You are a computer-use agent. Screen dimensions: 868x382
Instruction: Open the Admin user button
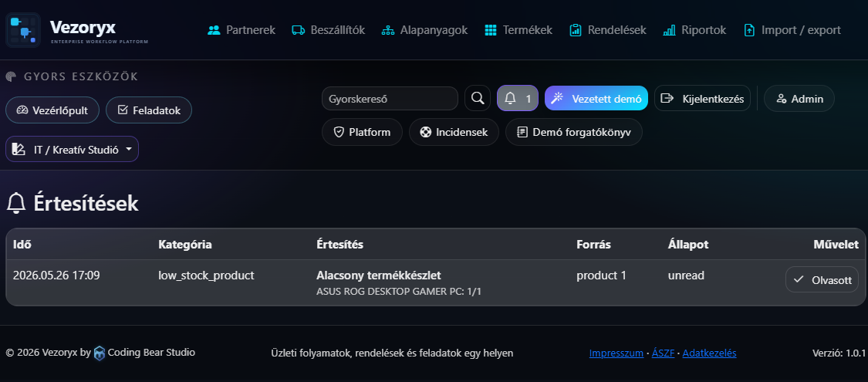click(799, 99)
